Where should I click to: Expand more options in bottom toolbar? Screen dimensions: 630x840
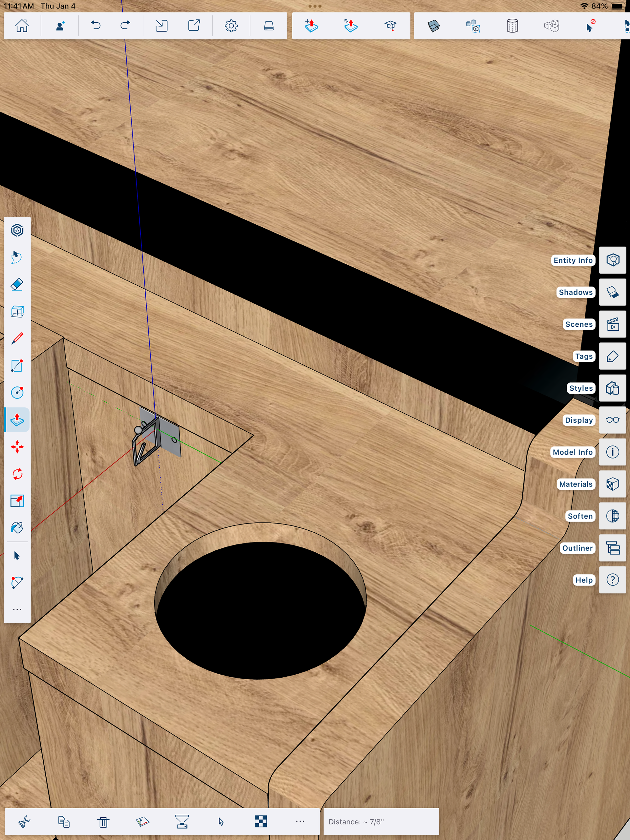coord(300,821)
